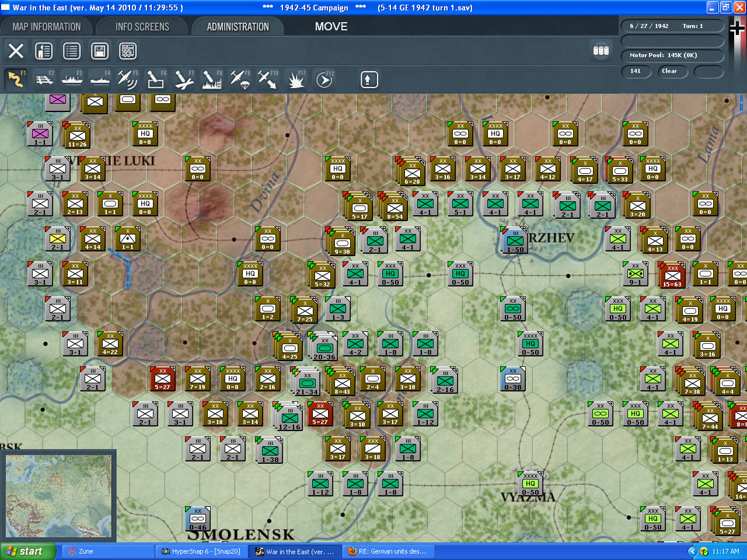Select the 7=25 unit counter
Screen dimensions: 747x560
(x=305, y=310)
